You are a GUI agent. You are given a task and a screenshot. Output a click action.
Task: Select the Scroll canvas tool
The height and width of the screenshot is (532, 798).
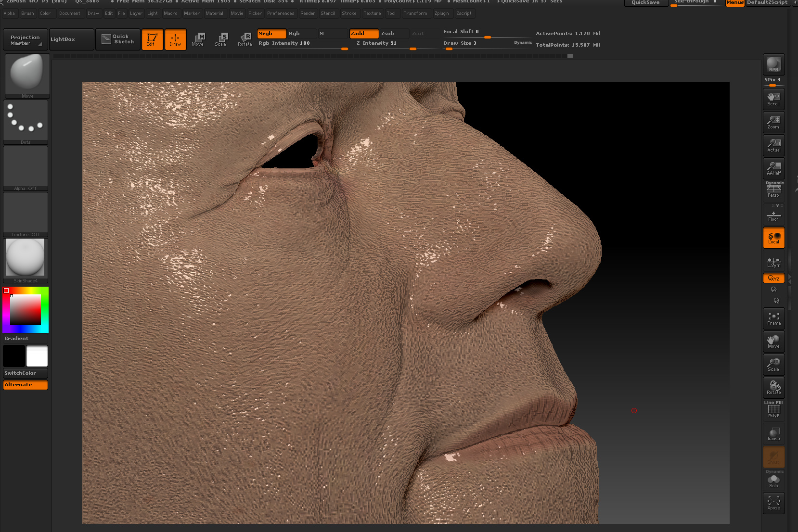pyautogui.click(x=773, y=99)
